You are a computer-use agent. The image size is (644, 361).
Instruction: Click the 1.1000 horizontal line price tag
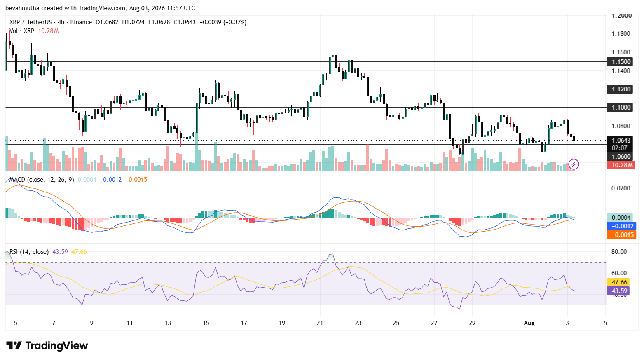[x=621, y=108]
